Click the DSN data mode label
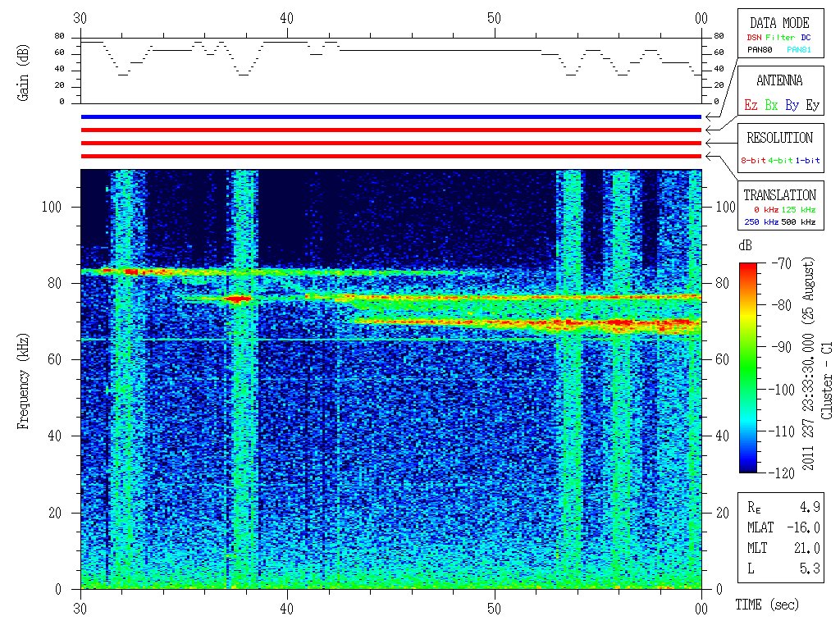840x630 pixels. (754, 37)
